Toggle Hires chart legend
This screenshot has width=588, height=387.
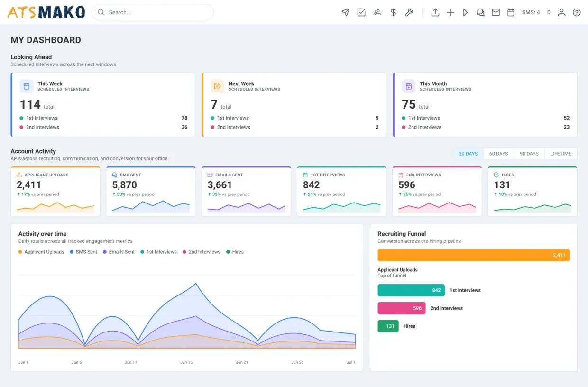235,252
